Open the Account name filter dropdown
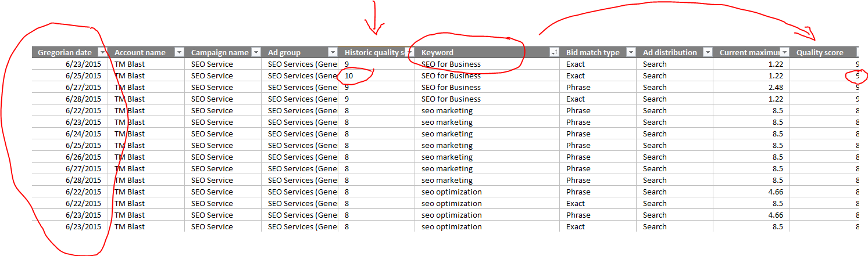 click(x=180, y=52)
